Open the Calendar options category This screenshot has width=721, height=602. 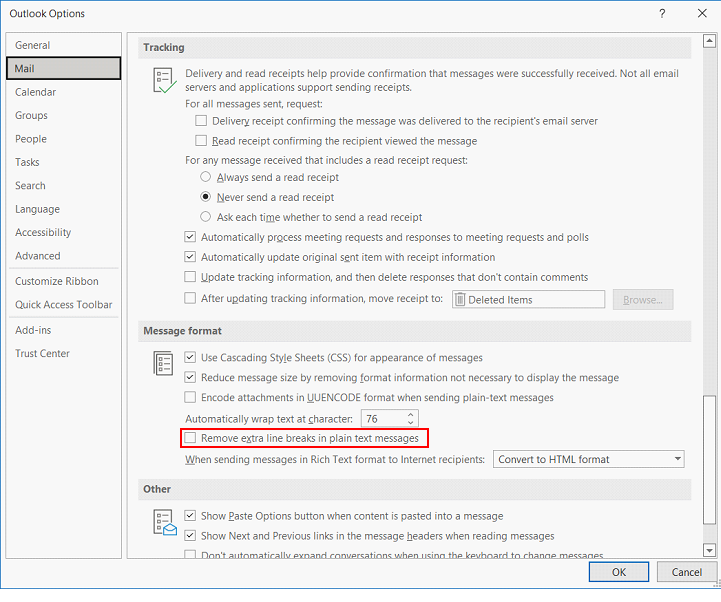click(36, 92)
